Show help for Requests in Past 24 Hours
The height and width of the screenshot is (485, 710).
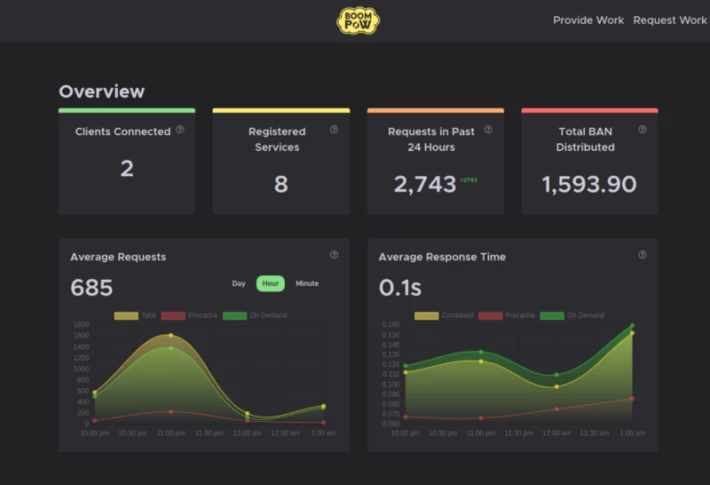[488, 130]
